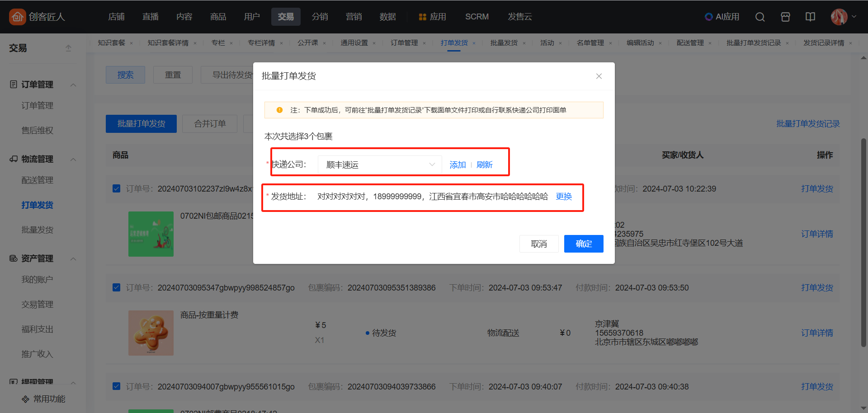This screenshot has height=413, width=868.
Task: Click the 创客匠人 logo icon
Action: tap(17, 17)
